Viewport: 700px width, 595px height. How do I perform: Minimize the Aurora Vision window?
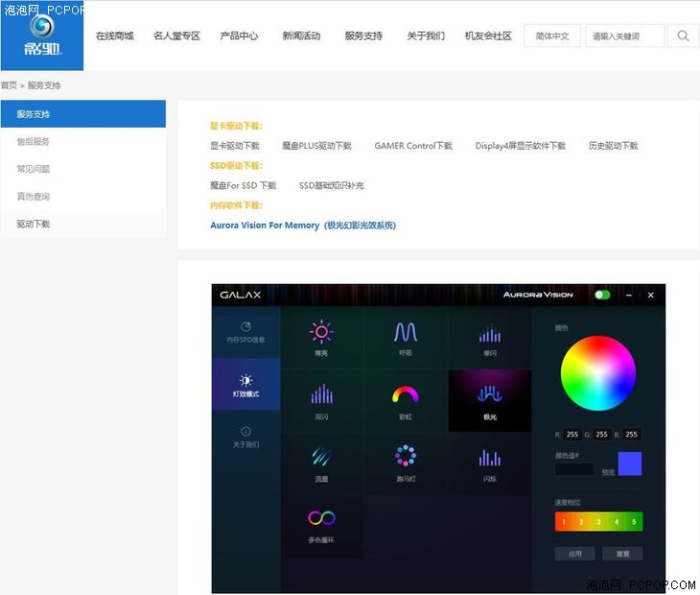[629, 296]
